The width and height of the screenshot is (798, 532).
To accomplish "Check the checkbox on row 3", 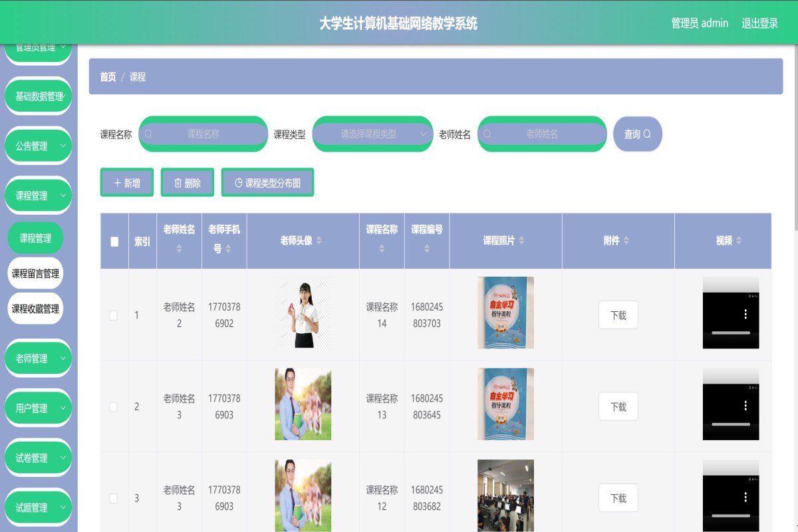I will click(114, 497).
